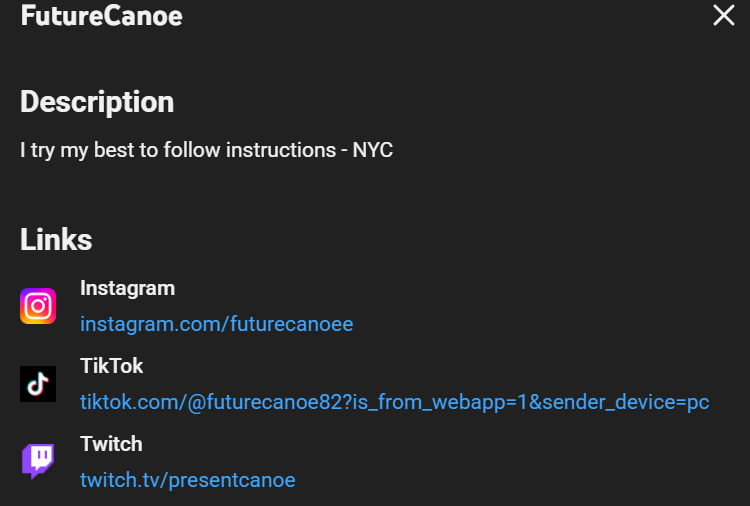Click the purple Twitch logo icon
750x506 pixels.
click(x=38, y=461)
